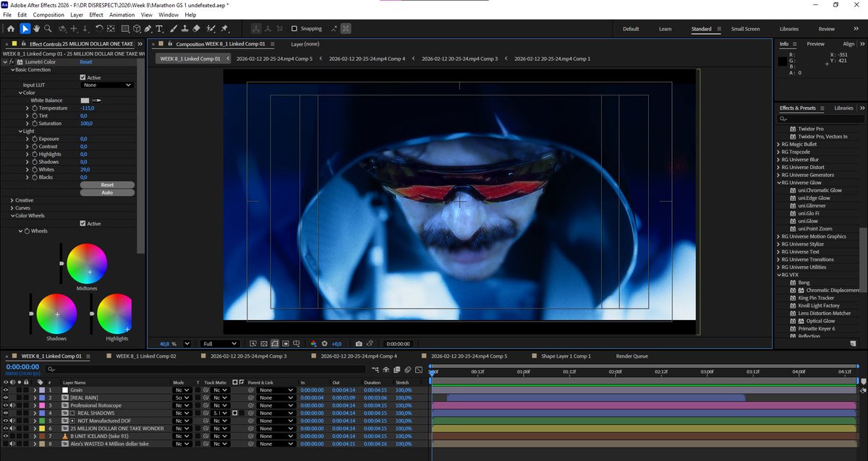Open the Full resolution dropdown
The height and width of the screenshot is (461, 868).
(x=220, y=344)
